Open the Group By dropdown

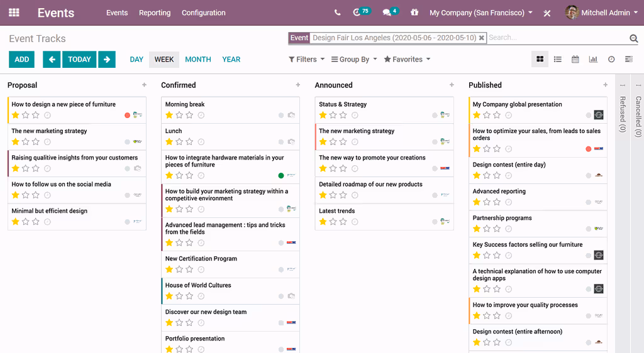[x=354, y=60]
